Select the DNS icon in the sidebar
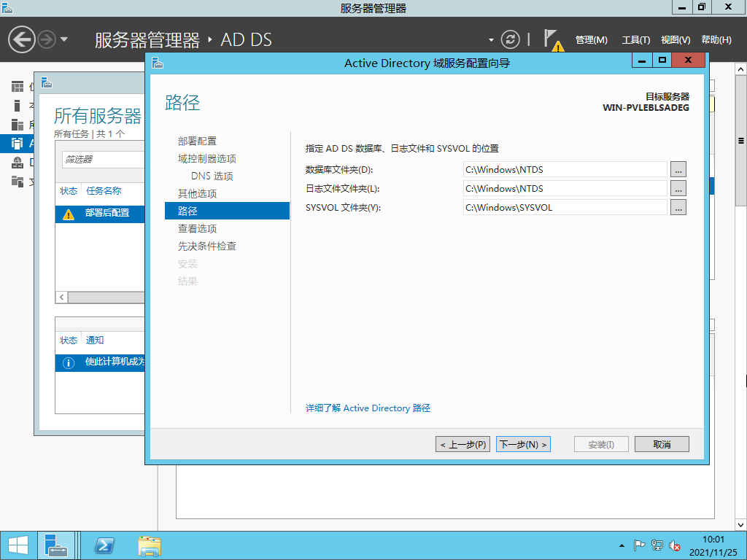Screen dimensions: 747x560 pyautogui.click(x=18, y=163)
